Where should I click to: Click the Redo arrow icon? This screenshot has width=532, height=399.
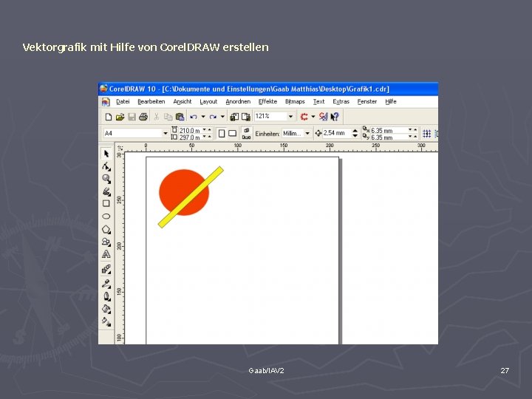213,117
